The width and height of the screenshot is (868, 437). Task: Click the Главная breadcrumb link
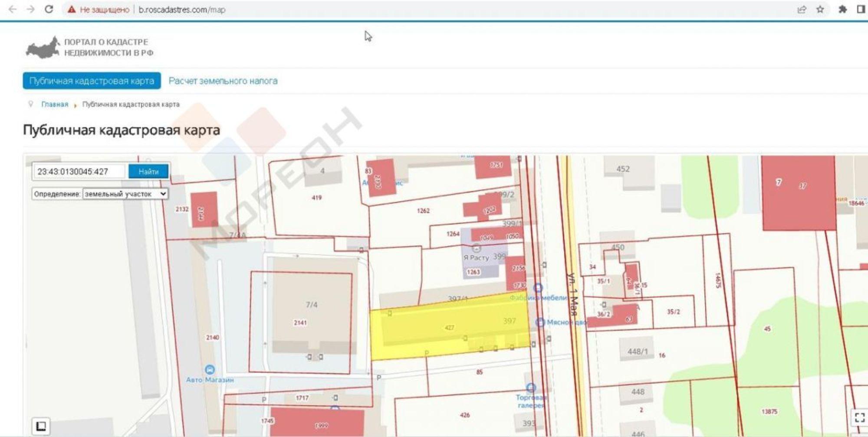[x=55, y=104]
